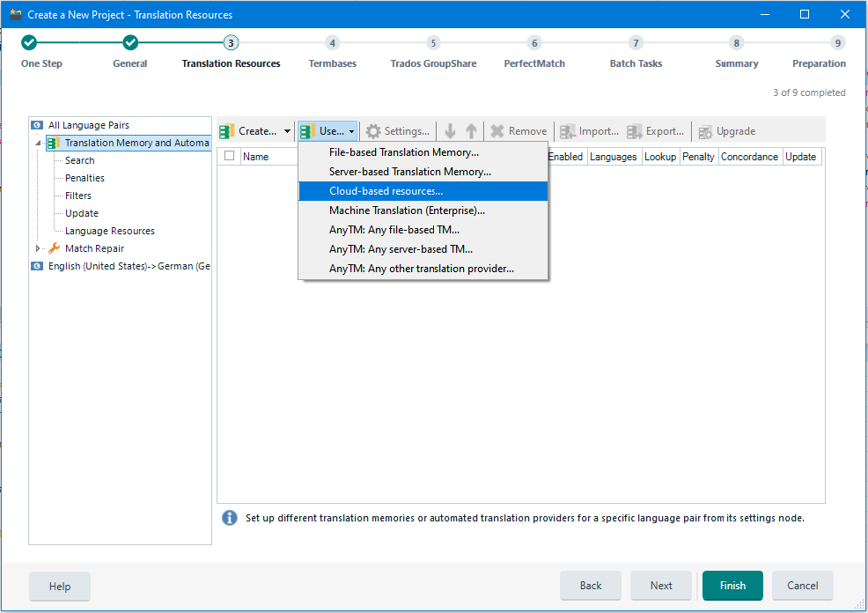
Task: Click the Upgrade toolbar icon
Action: (705, 132)
